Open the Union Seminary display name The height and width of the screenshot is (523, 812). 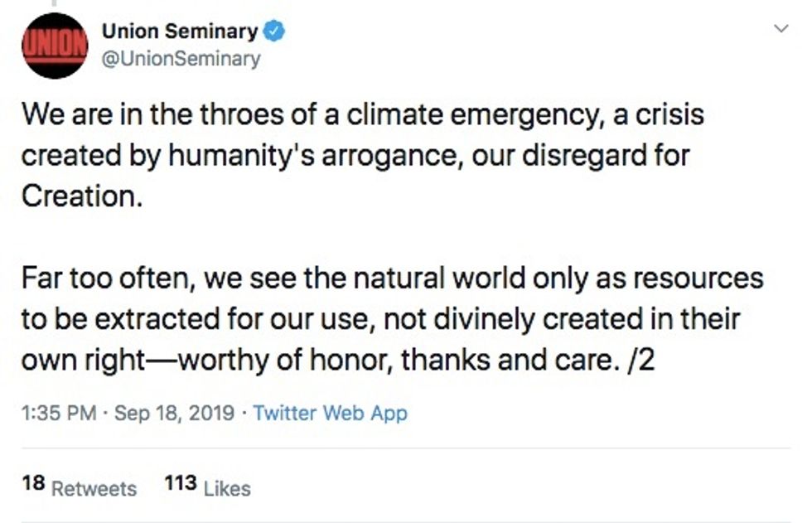click(x=179, y=32)
